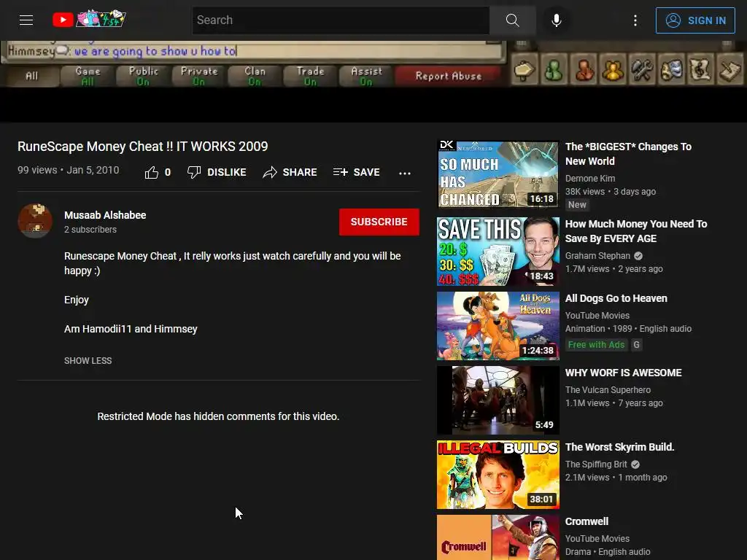The height and width of the screenshot is (560, 747).
Task: Collapse description with Show Less
Action: pyautogui.click(x=88, y=361)
